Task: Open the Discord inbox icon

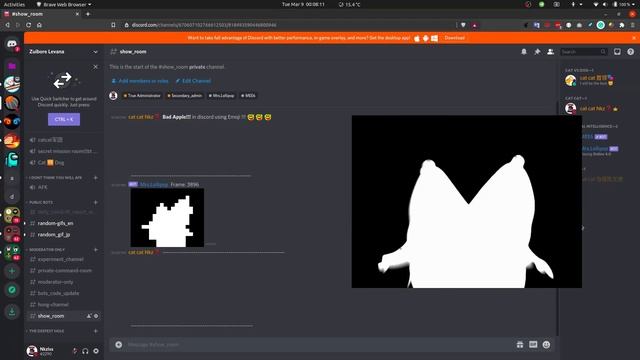Action: [617, 52]
